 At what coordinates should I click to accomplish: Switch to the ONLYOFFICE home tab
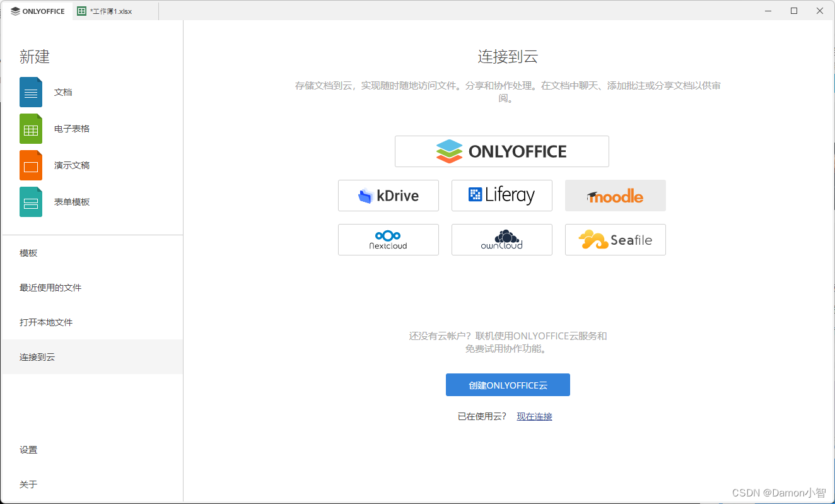coord(38,11)
